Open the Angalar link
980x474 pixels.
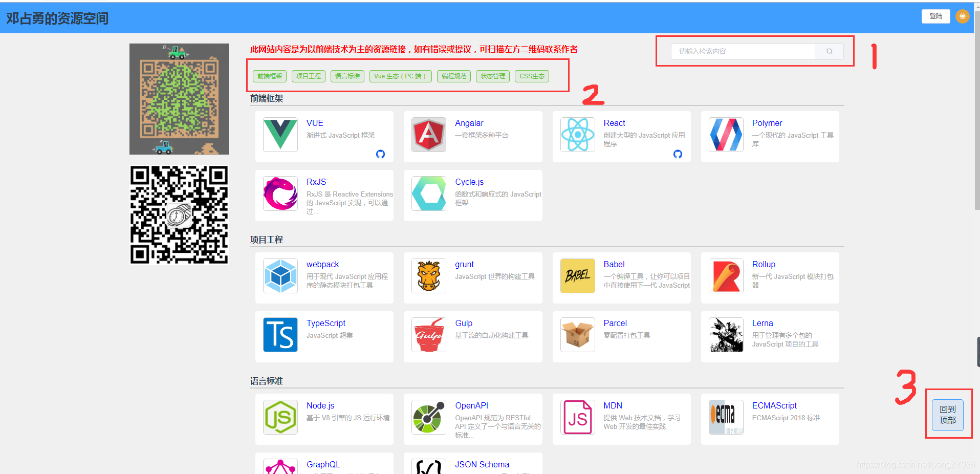point(469,123)
